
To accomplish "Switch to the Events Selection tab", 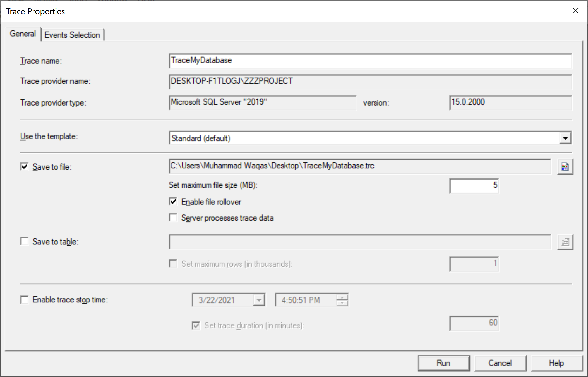I will 72,35.
